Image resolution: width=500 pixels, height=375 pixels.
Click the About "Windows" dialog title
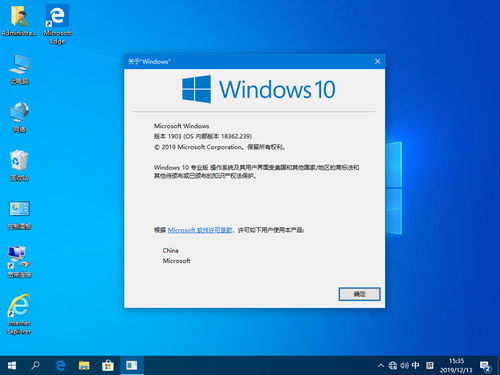(x=149, y=62)
